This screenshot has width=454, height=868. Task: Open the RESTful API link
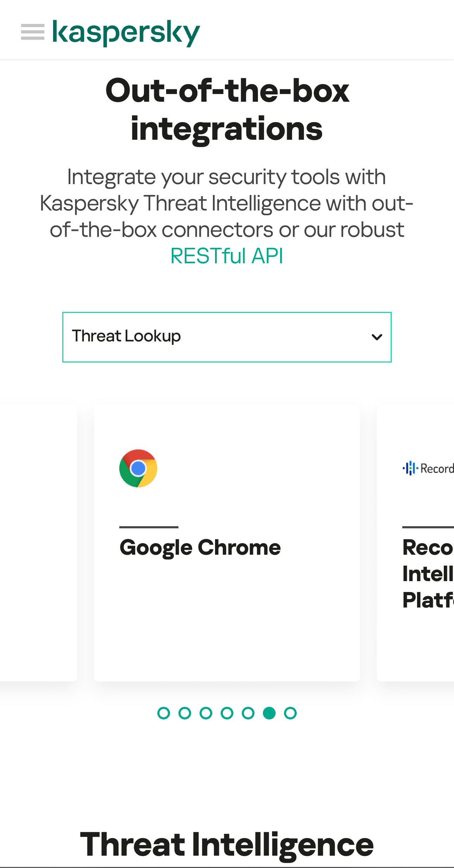coord(227,256)
